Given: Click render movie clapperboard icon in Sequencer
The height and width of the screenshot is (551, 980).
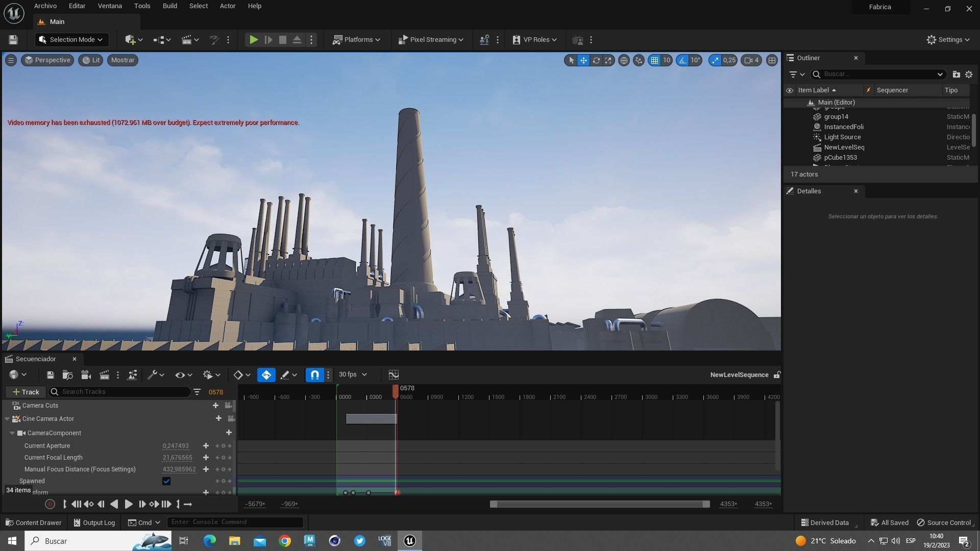Looking at the screenshot, I should click(x=104, y=375).
